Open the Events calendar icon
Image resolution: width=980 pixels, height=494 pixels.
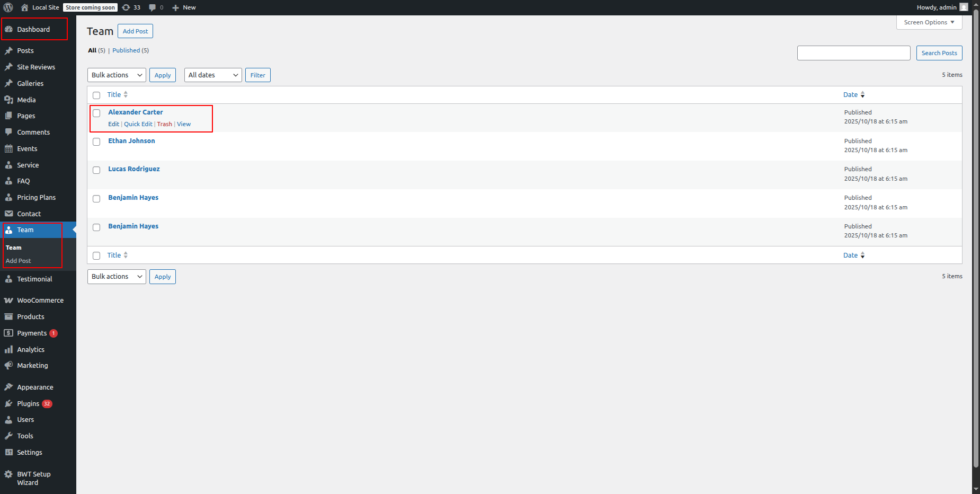pos(8,148)
